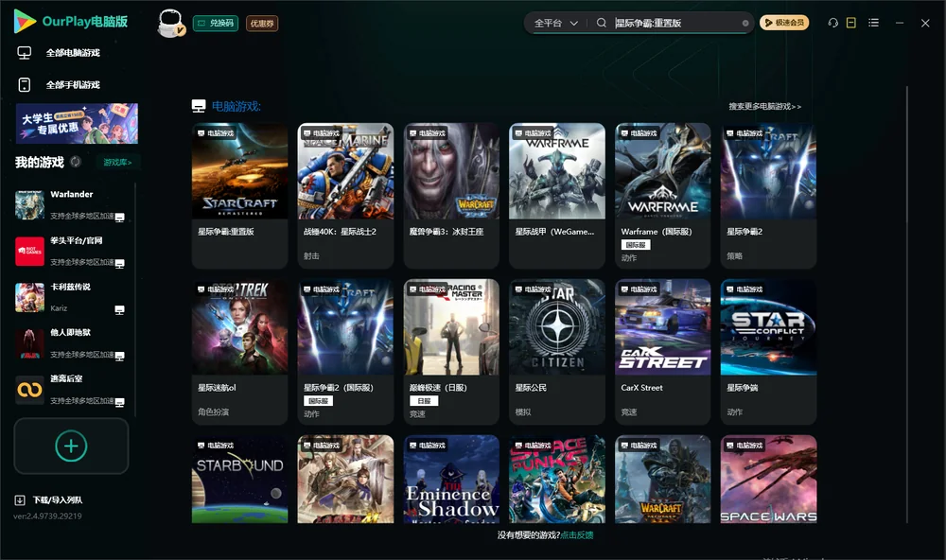Click the 逃离后室 game icon
Image resolution: width=946 pixels, height=560 pixels.
tap(29, 390)
